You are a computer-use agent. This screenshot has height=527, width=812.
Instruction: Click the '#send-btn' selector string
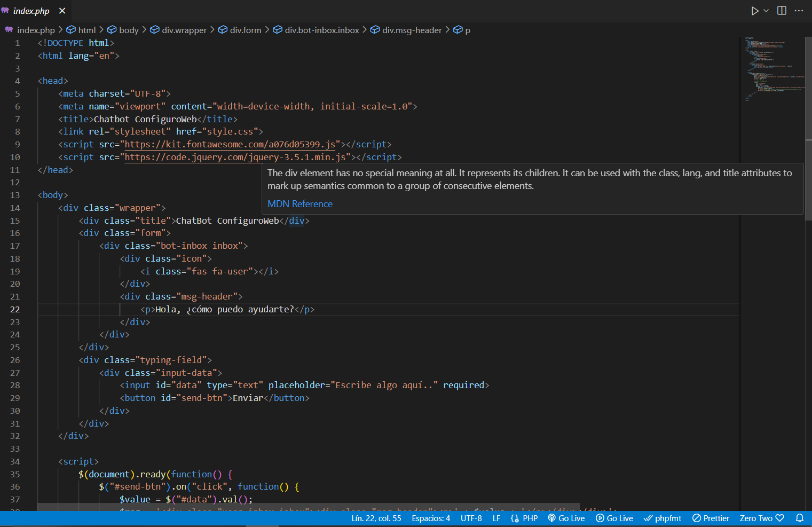(x=140, y=487)
